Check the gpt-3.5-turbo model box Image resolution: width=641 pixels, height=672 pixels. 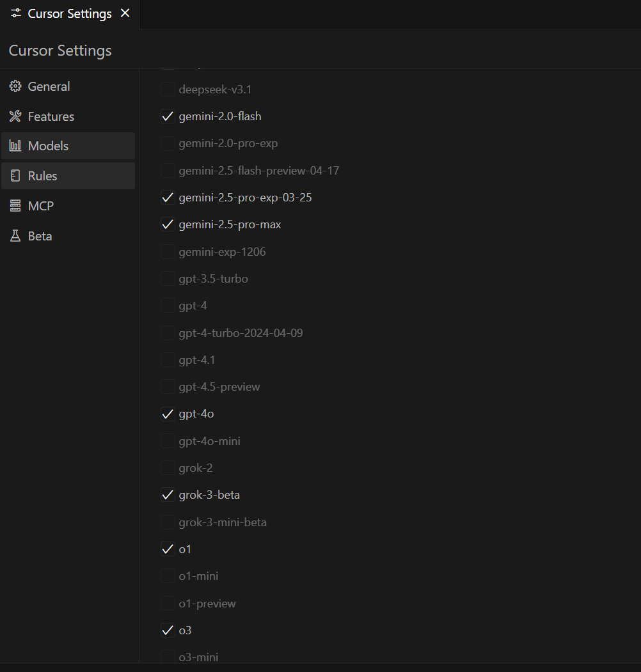(x=168, y=279)
